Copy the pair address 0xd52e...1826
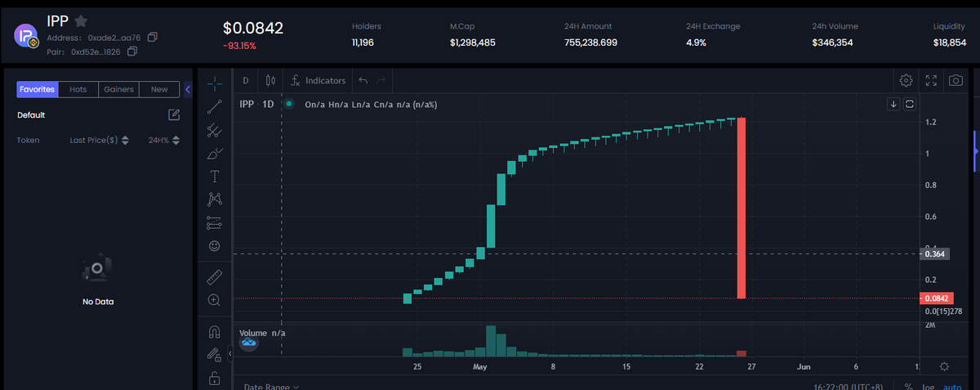Image resolution: width=980 pixels, height=390 pixels. (x=132, y=52)
